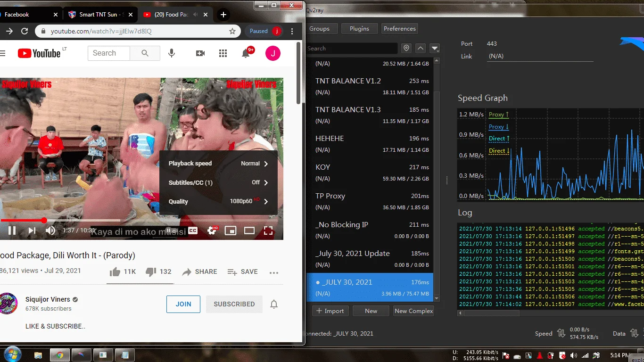Image resolution: width=644 pixels, height=362 pixels.
Task: Locate current connection pin icon
Action: [x=406, y=48]
